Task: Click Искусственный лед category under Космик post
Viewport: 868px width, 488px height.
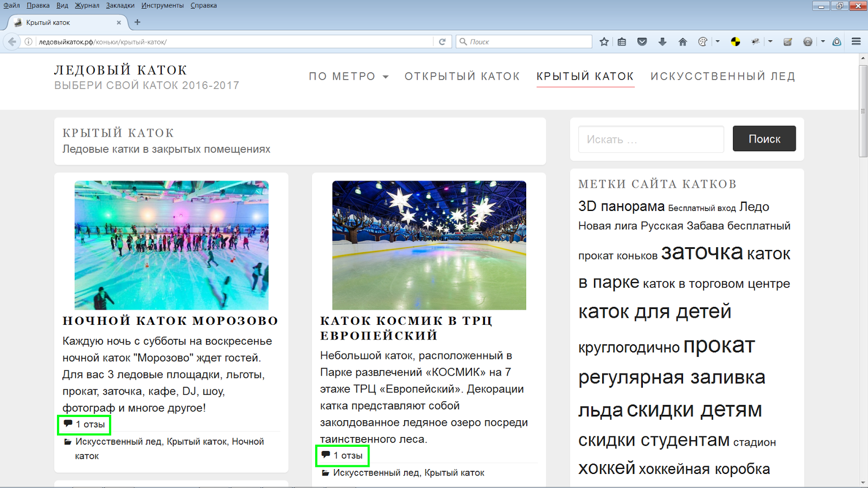Action: point(376,473)
